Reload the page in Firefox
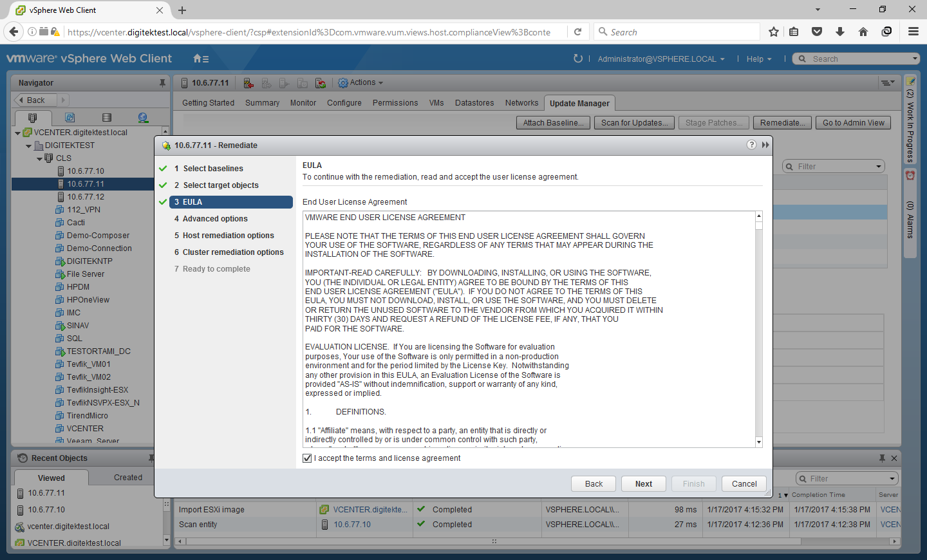This screenshot has width=927, height=560. click(578, 32)
